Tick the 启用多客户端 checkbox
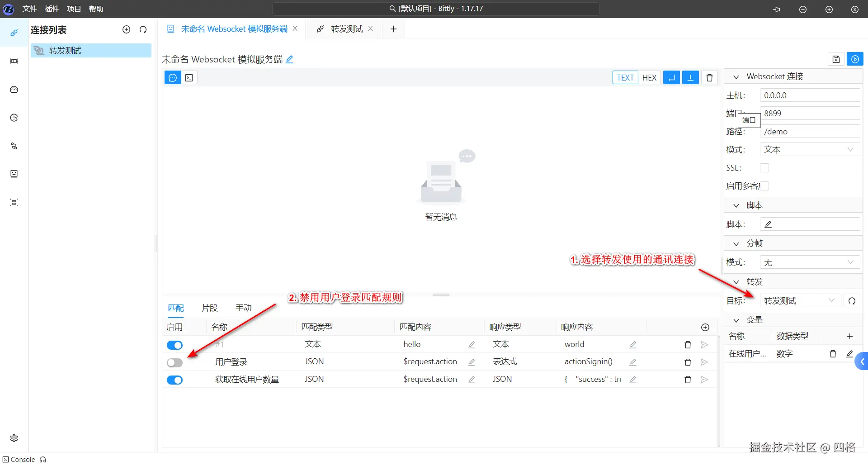The height and width of the screenshot is (466, 868). point(764,186)
